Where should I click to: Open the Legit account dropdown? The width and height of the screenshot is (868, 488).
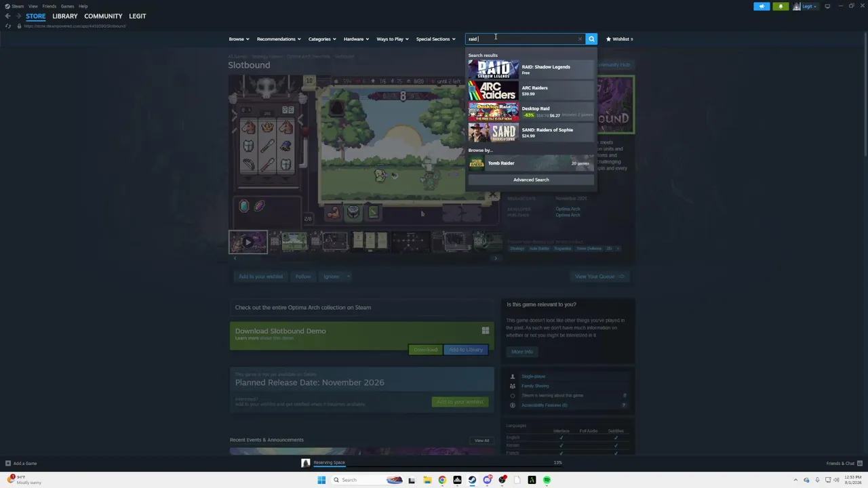[806, 6]
